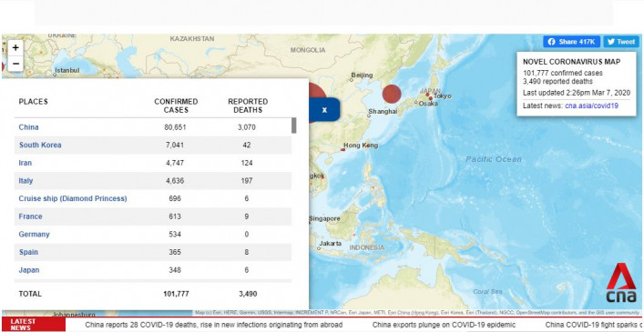Click the table's vertical scrollbar handle
The image size is (644, 332).
[x=293, y=126]
